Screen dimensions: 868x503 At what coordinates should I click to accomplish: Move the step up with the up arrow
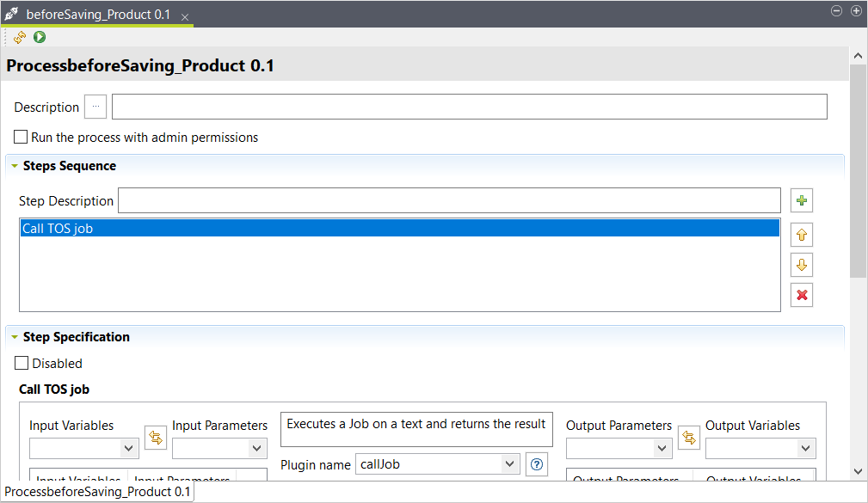(802, 234)
